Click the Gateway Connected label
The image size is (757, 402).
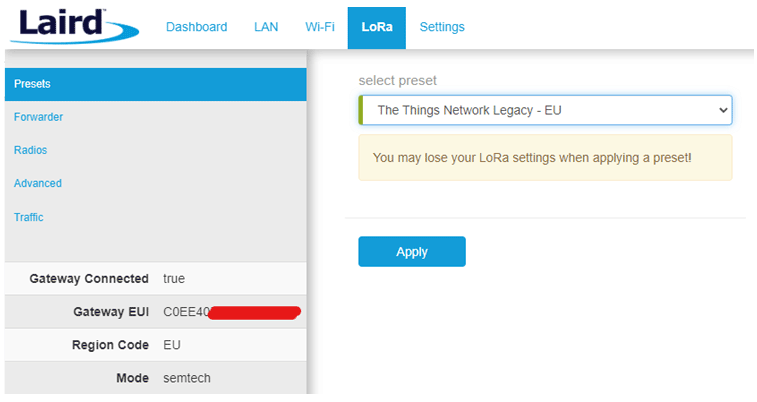[x=89, y=279]
